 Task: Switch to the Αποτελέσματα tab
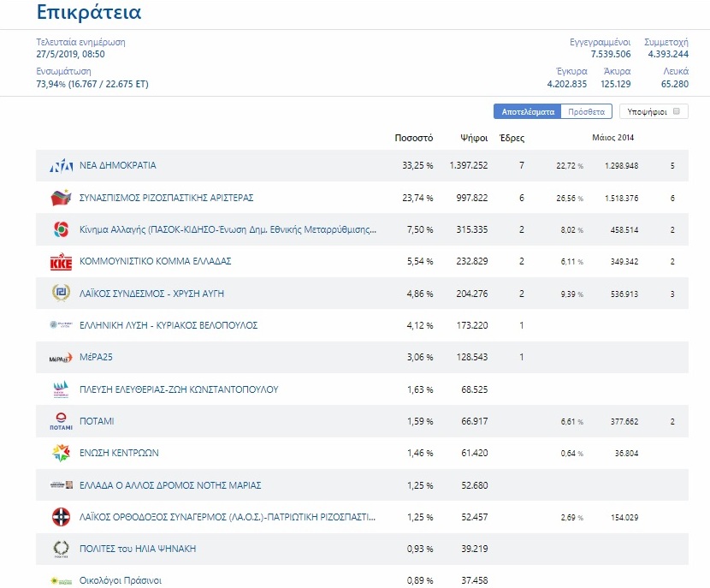pos(528,111)
